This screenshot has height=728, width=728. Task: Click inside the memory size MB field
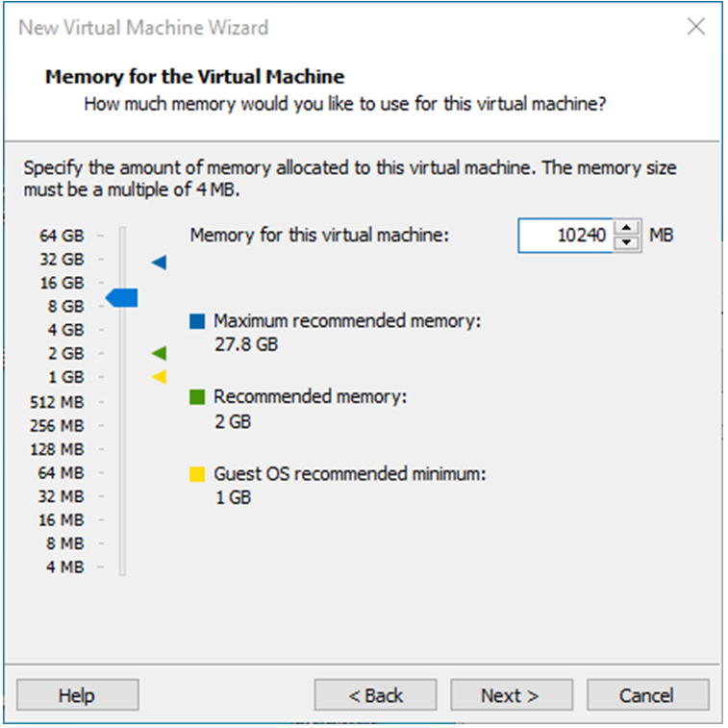pyautogui.click(x=565, y=236)
